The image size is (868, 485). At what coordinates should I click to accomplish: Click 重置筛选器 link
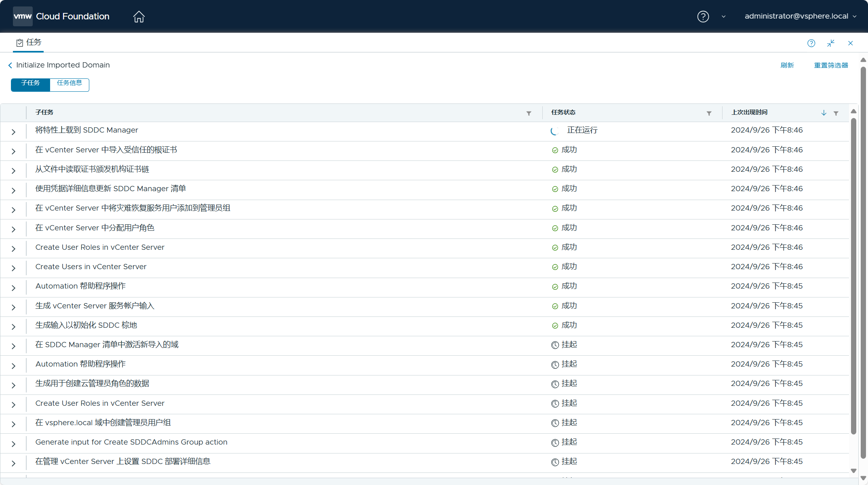pos(831,65)
